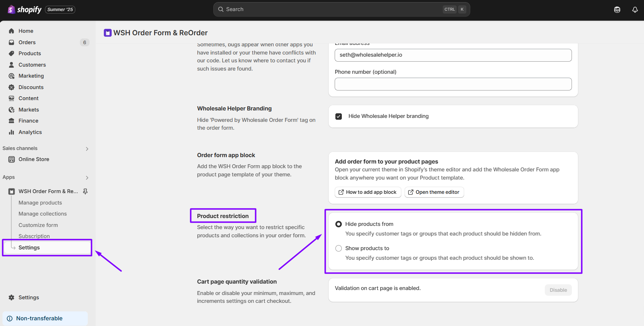Image resolution: width=644 pixels, height=326 pixels.
Task: Click Open theme editor button
Action: (434, 192)
